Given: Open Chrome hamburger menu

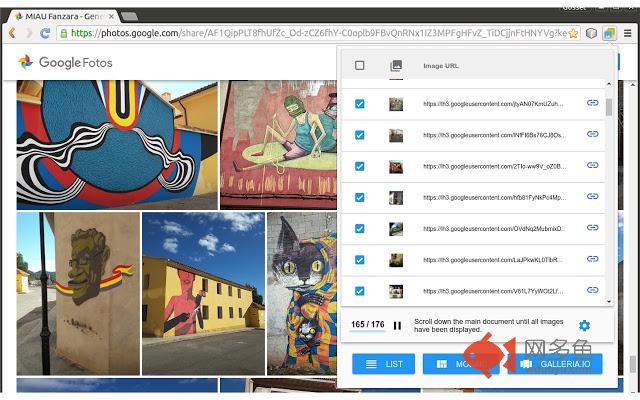Looking at the screenshot, I should (x=628, y=33).
